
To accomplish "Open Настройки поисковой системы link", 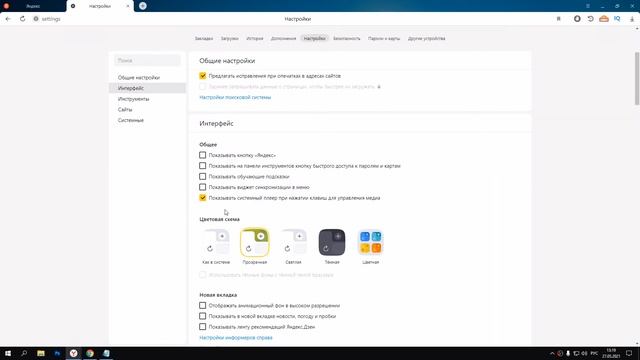I will coord(235,97).
